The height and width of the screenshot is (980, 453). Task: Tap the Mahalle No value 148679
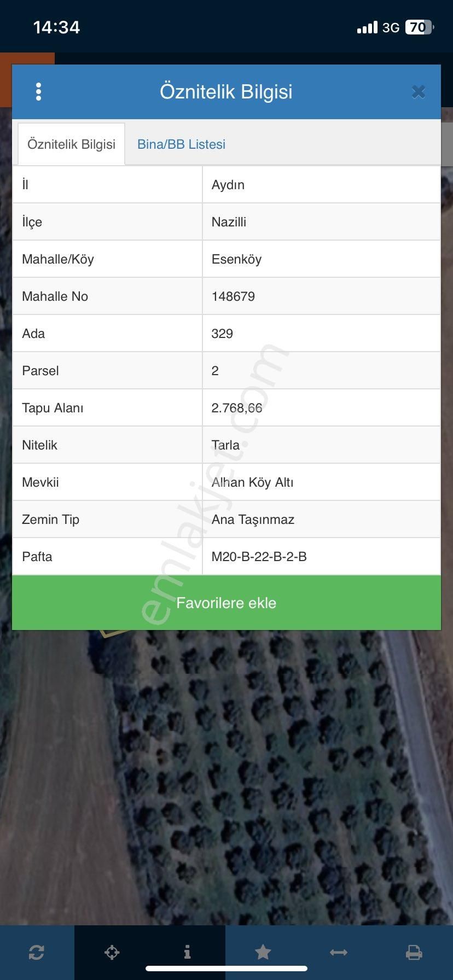[x=233, y=296]
